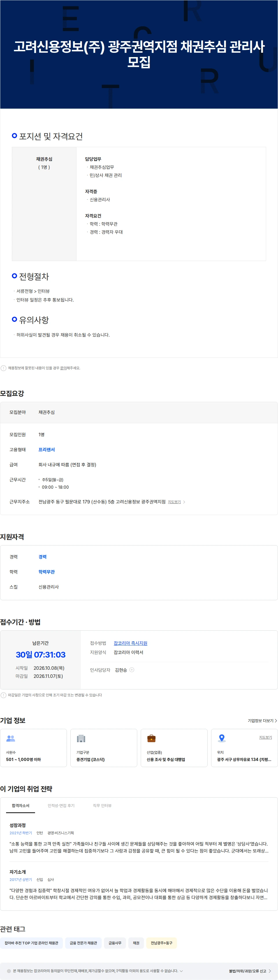Click the 경력 qualification link

(x=42, y=556)
